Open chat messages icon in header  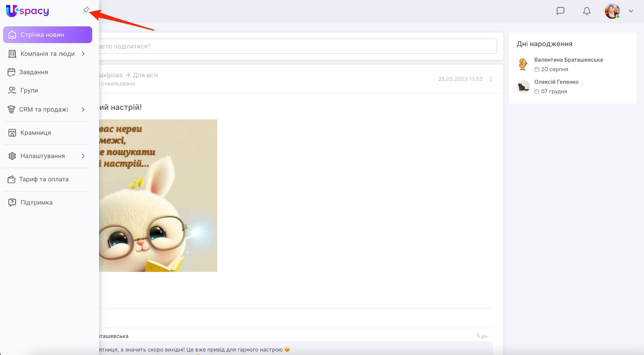coord(560,11)
